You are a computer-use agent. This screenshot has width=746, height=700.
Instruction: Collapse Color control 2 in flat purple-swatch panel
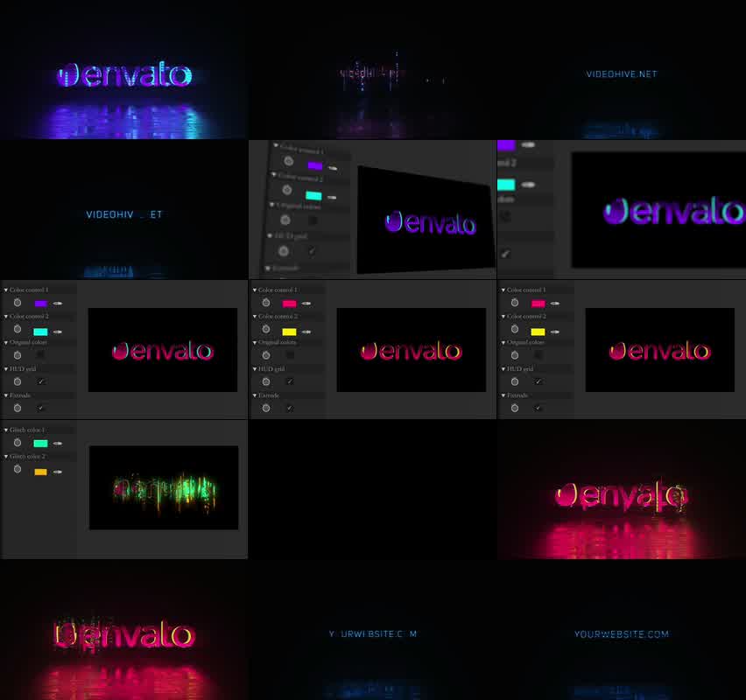(x=6, y=316)
